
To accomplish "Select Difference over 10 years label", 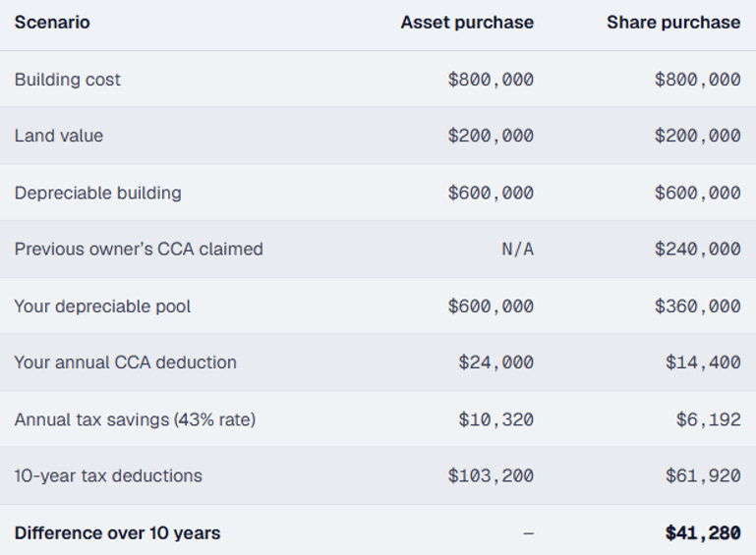I will (118, 533).
